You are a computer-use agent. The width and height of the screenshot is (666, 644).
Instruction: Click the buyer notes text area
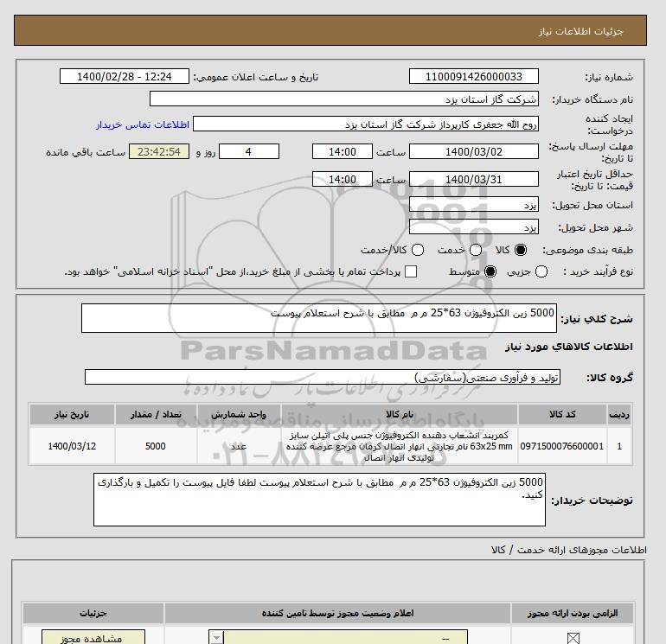pos(319,500)
